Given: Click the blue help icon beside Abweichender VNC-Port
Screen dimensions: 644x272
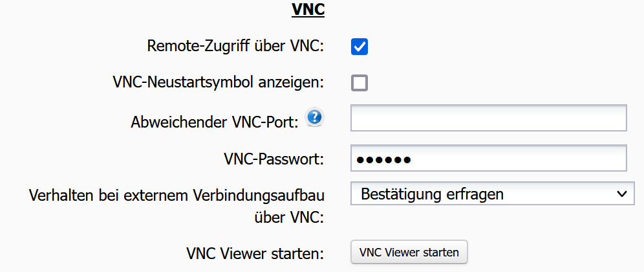Looking at the screenshot, I should [x=314, y=117].
